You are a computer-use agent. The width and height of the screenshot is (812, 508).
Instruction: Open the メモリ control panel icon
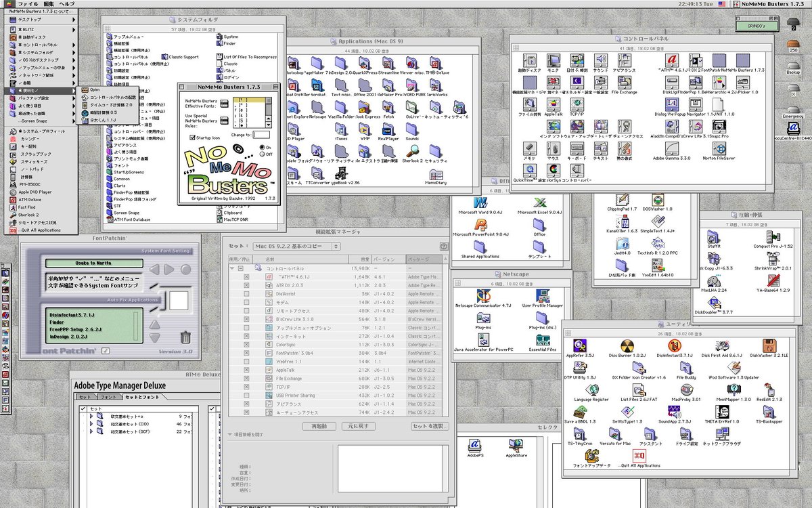point(531,149)
